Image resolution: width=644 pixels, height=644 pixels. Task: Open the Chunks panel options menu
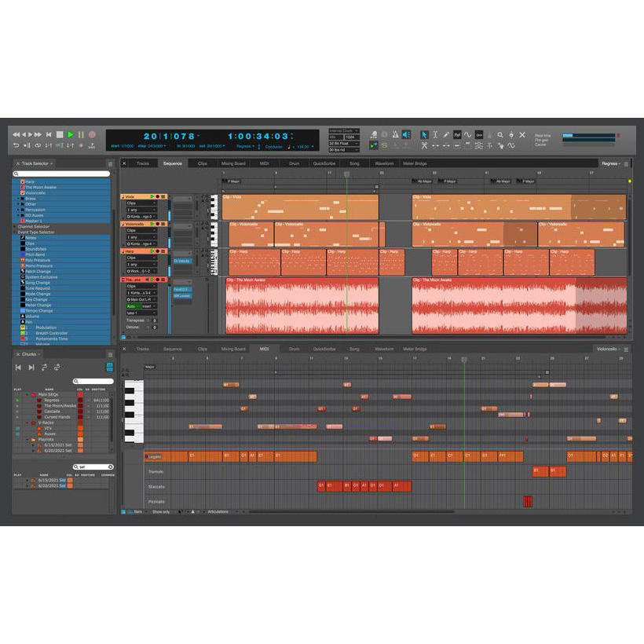click(x=110, y=354)
